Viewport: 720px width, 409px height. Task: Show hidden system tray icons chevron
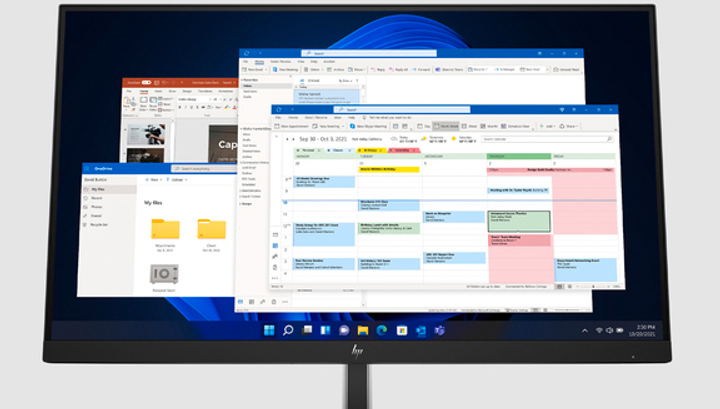click(585, 330)
